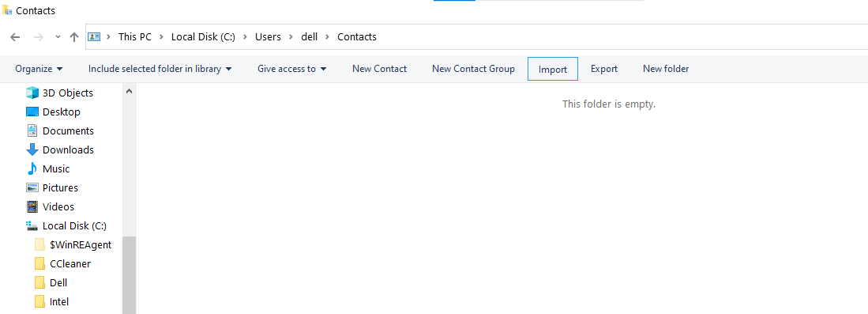Click the Export toolbar button
Image resolution: width=868 pixels, height=314 pixels.
pyautogui.click(x=604, y=69)
